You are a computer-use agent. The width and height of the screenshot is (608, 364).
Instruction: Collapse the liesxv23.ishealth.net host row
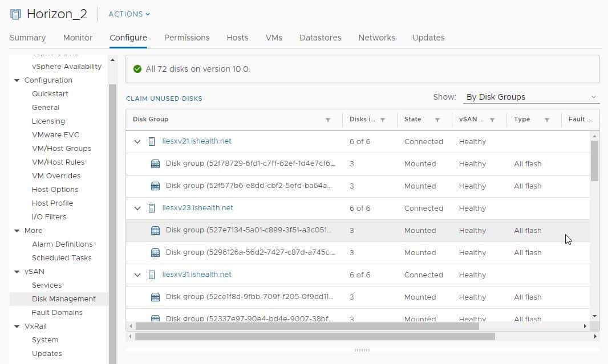(x=137, y=208)
